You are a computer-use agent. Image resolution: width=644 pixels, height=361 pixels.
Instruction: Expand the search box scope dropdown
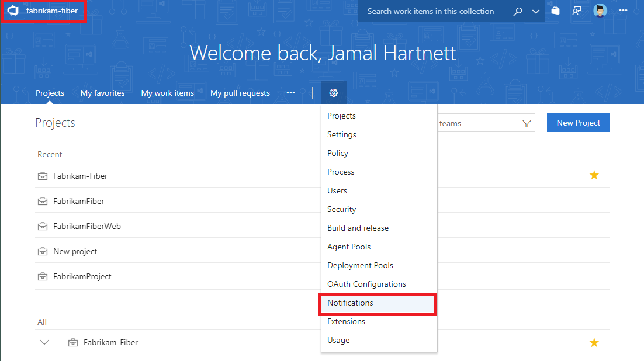[x=535, y=11]
